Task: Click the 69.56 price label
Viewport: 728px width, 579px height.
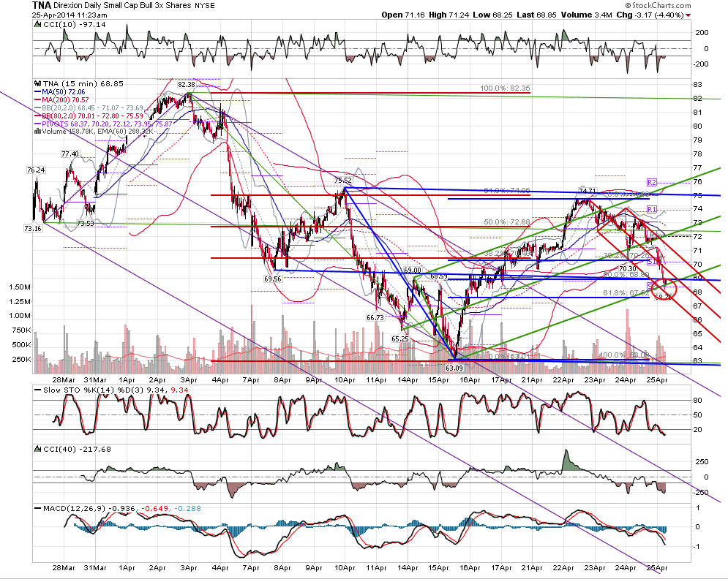Action: click(272, 279)
